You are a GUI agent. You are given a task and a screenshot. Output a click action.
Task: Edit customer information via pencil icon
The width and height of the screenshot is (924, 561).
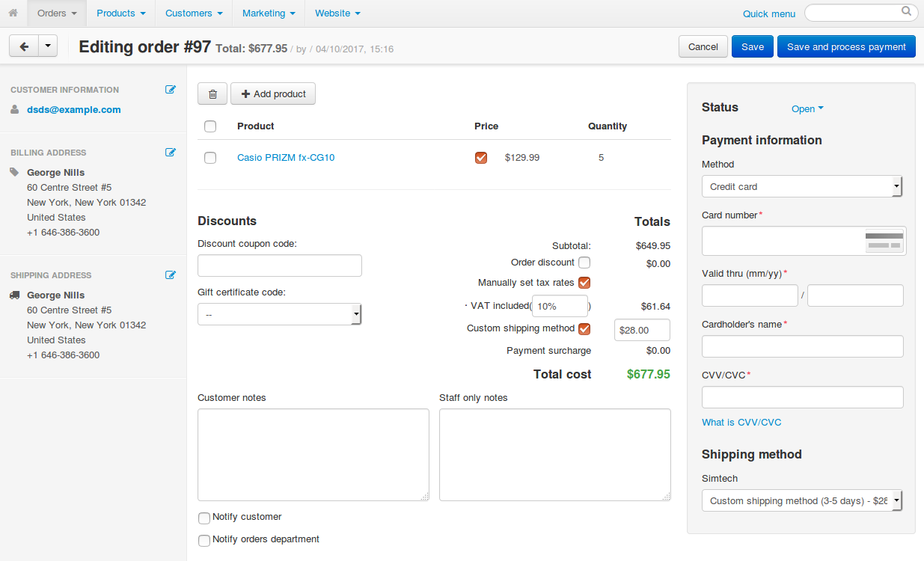[x=171, y=90]
